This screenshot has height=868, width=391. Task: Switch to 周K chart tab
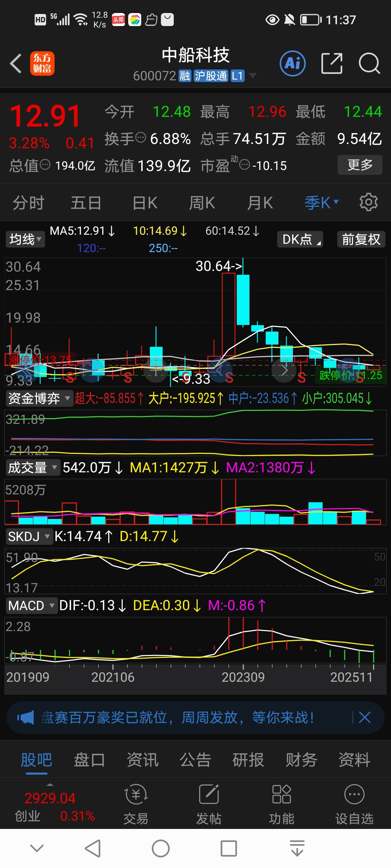(202, 203)
